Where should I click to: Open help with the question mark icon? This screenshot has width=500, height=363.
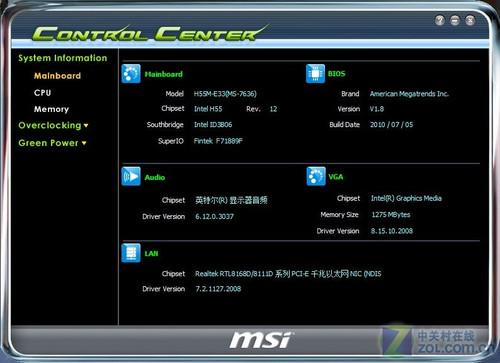click(x=440, y=20)
